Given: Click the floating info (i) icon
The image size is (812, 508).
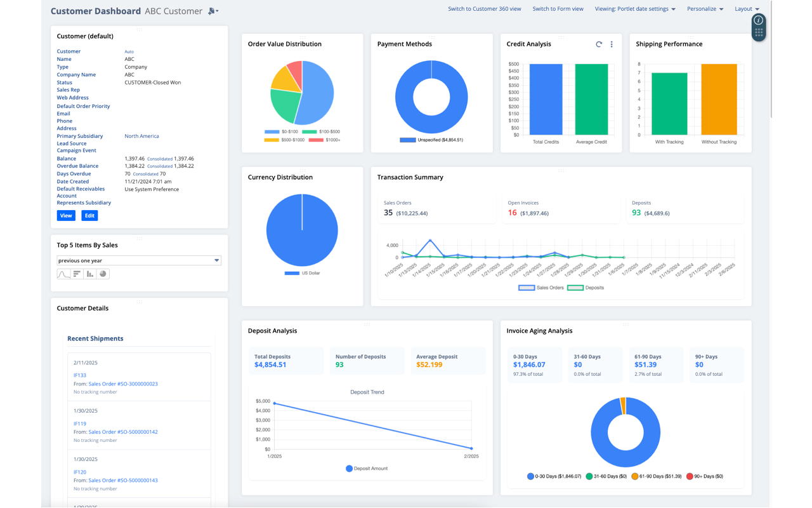Looking at the screenshot, I should [758, 20].
